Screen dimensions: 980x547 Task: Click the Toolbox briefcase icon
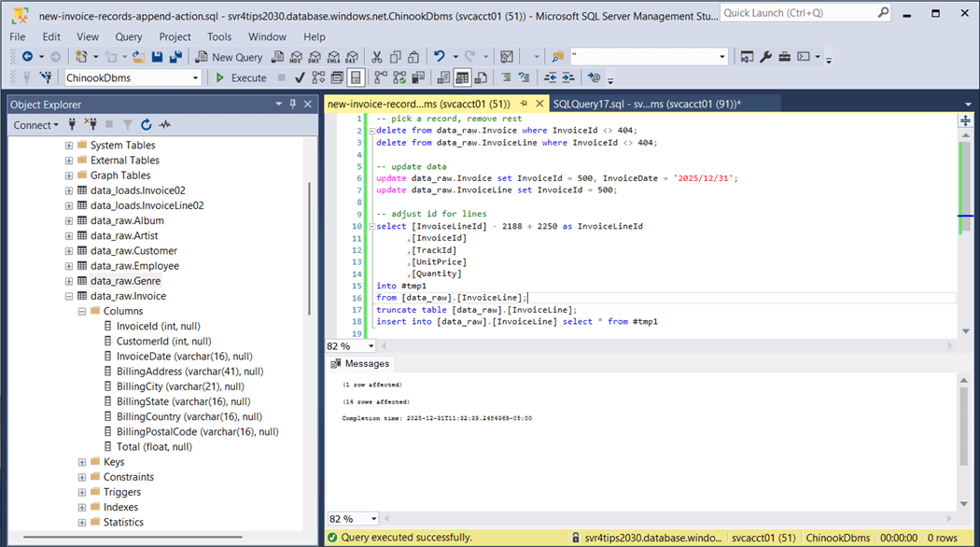784,57
